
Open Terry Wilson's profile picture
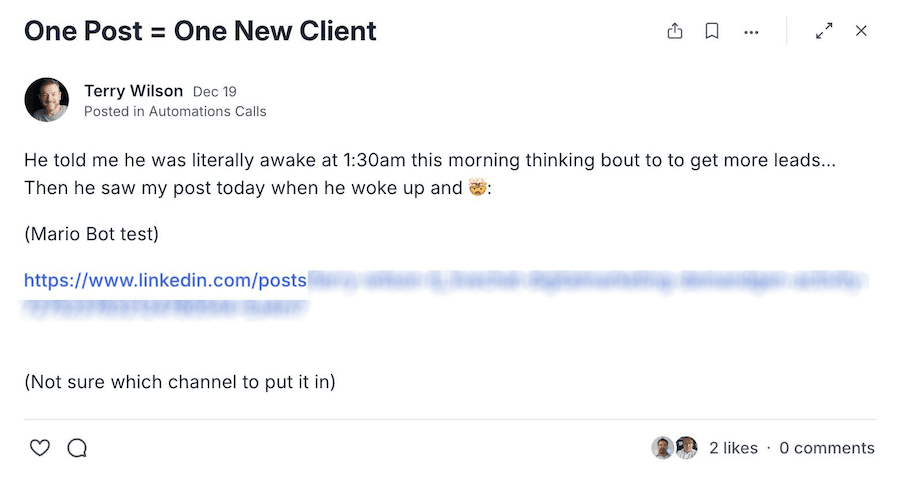pyautogui.click(x=46, y=100)
